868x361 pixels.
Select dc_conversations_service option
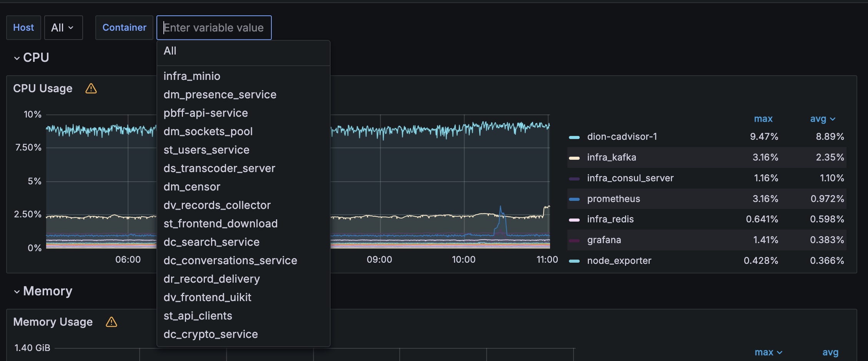click(x=243, y=260)
